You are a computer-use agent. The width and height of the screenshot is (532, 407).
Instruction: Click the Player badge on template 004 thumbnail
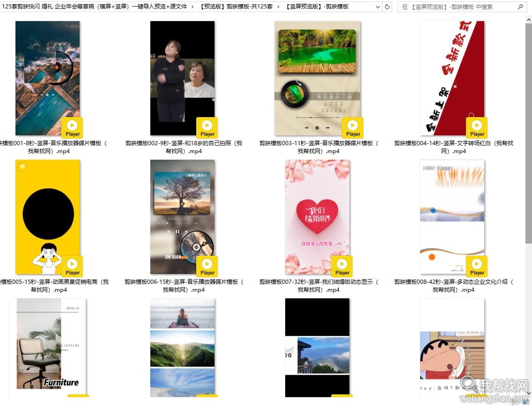click(x=477, y=128)
